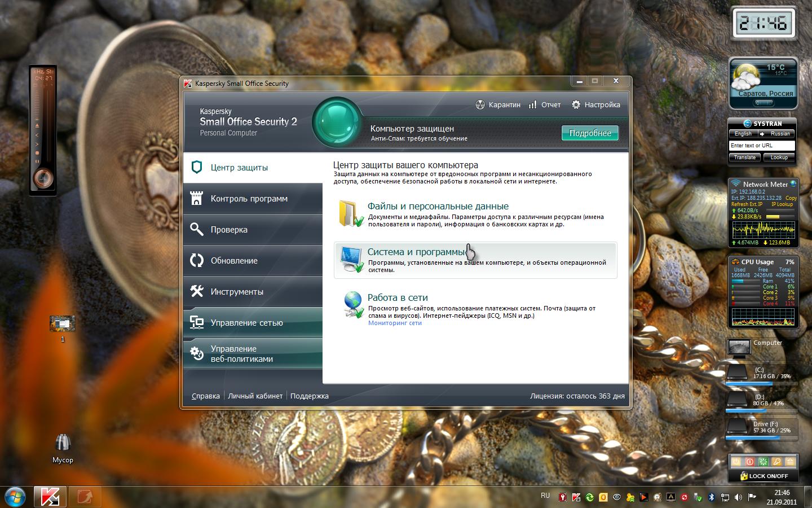Click the 'Enter text or URL' field

(x=762, y=146)
